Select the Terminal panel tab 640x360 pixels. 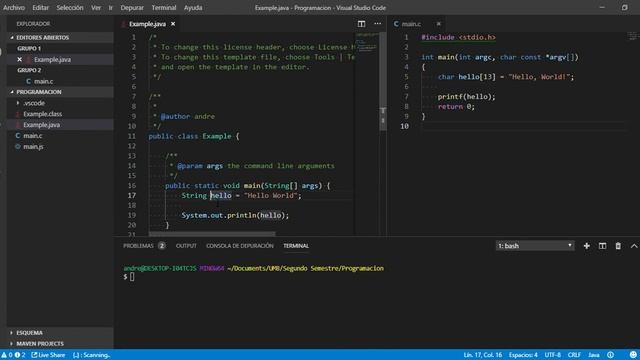[296, 246]
